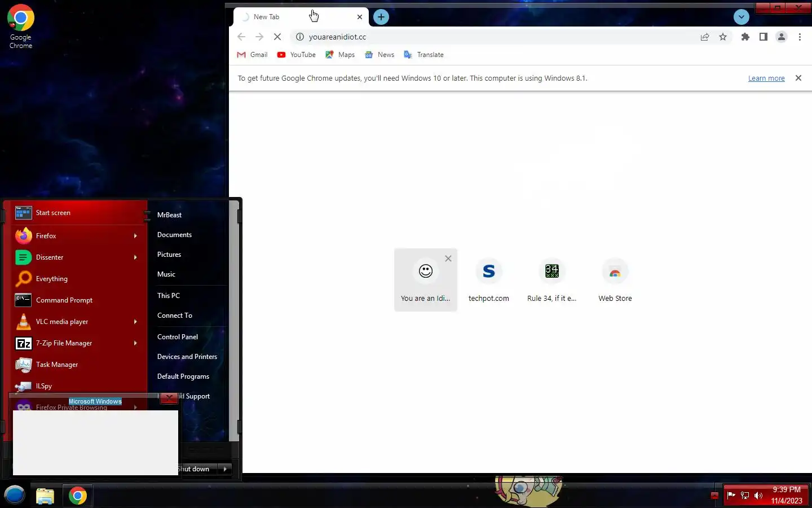Open File Explorer from the taskbar

point(45,496)
